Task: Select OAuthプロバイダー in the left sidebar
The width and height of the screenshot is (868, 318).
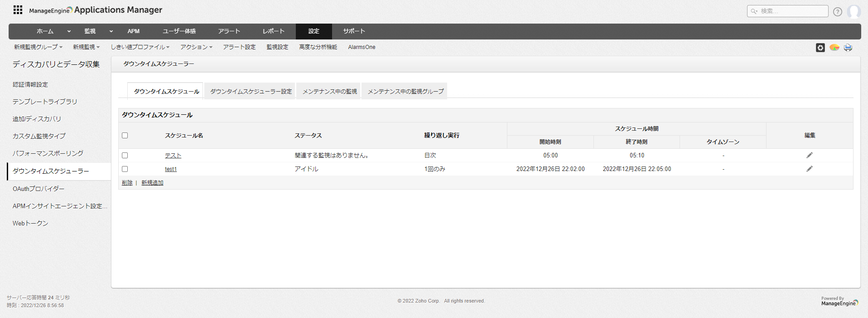Action: click(x=39, y=189)
